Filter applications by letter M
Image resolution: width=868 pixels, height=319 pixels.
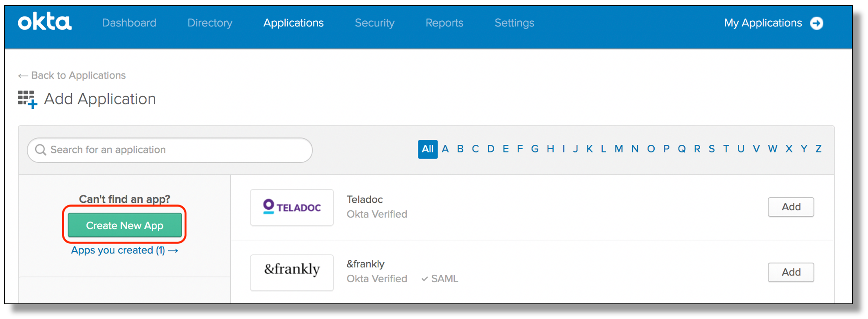pos(619,149)
